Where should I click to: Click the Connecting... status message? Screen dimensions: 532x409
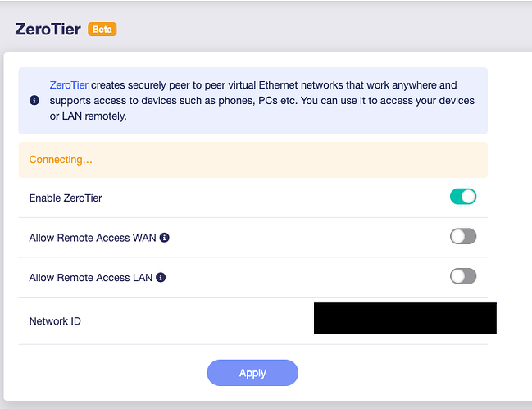click(61, 160)
